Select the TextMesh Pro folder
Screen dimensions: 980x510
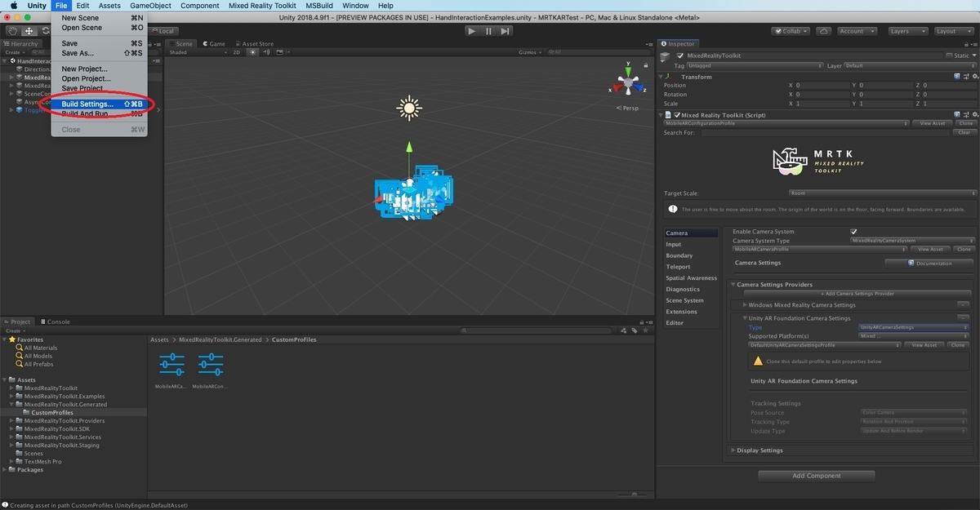(42, 462)
